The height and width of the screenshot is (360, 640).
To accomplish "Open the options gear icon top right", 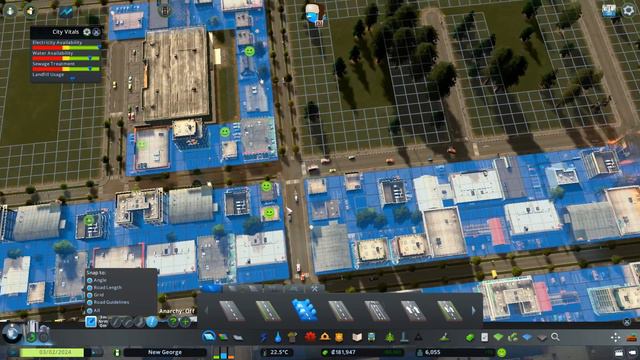I will [629, 10].
